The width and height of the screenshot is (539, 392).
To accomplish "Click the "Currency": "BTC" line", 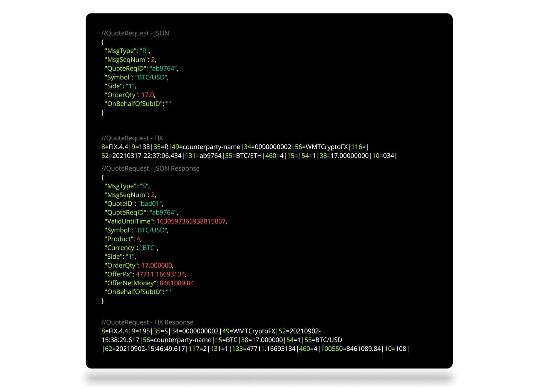I will pyautogui.click(x=132, y=248).
